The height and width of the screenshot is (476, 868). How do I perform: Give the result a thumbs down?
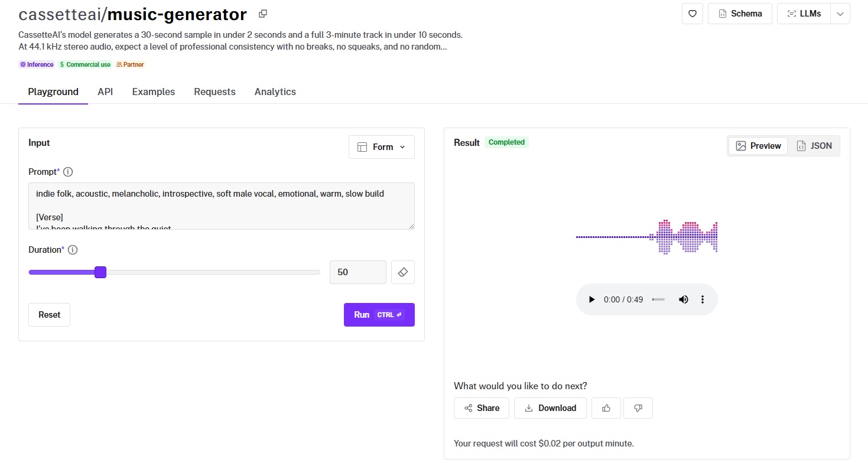point(638,408)
